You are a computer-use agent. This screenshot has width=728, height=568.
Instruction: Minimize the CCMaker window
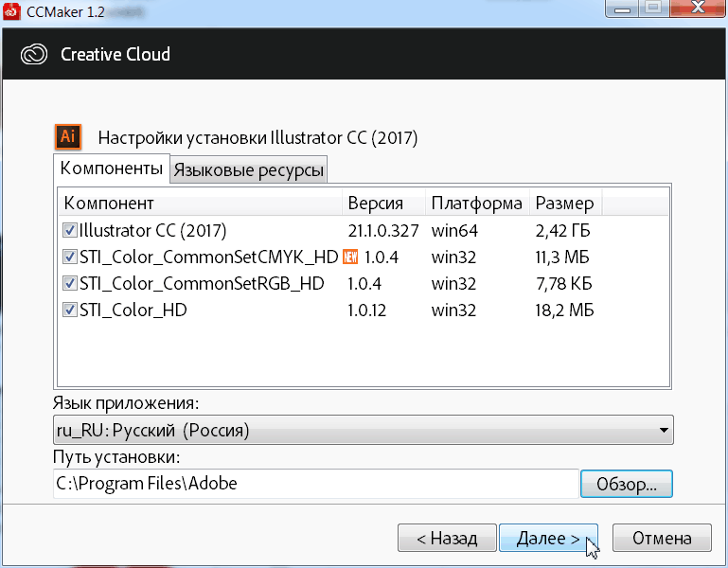[622, 9]
